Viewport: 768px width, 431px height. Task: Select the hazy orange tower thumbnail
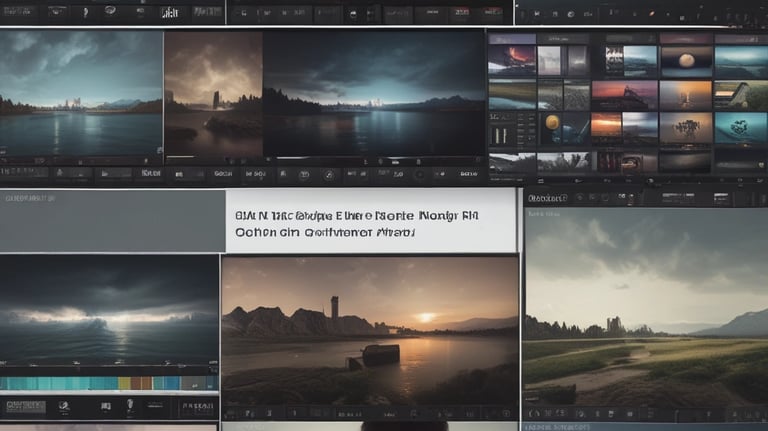pos(685,95)
